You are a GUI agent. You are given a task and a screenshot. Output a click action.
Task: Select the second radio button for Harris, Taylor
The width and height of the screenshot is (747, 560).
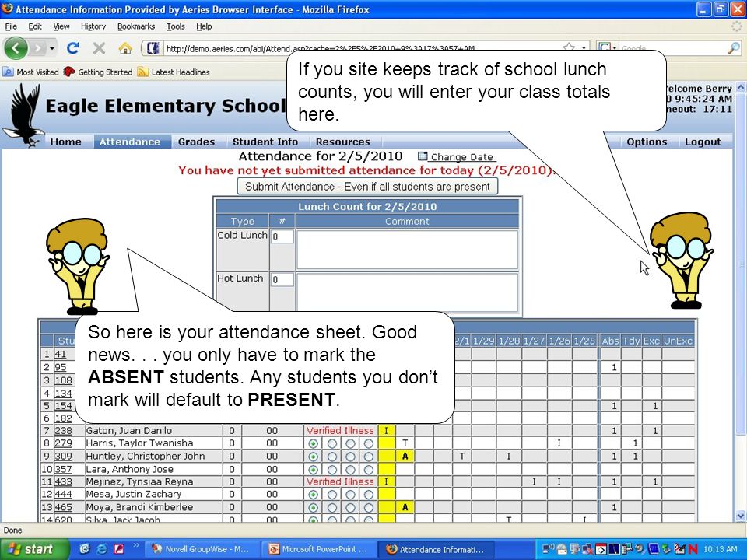pos(332,443)
